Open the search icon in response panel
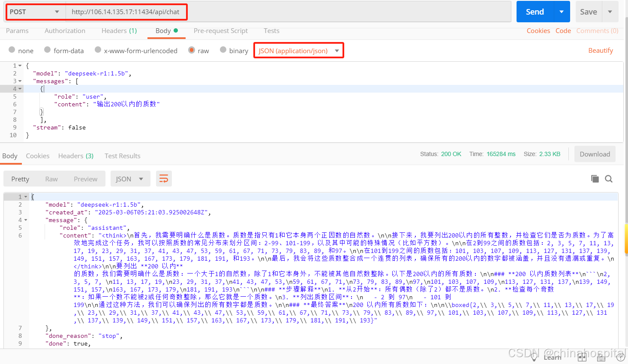Image resolution: width=628 pixels, height=364 pixels. tap(609, 179)
